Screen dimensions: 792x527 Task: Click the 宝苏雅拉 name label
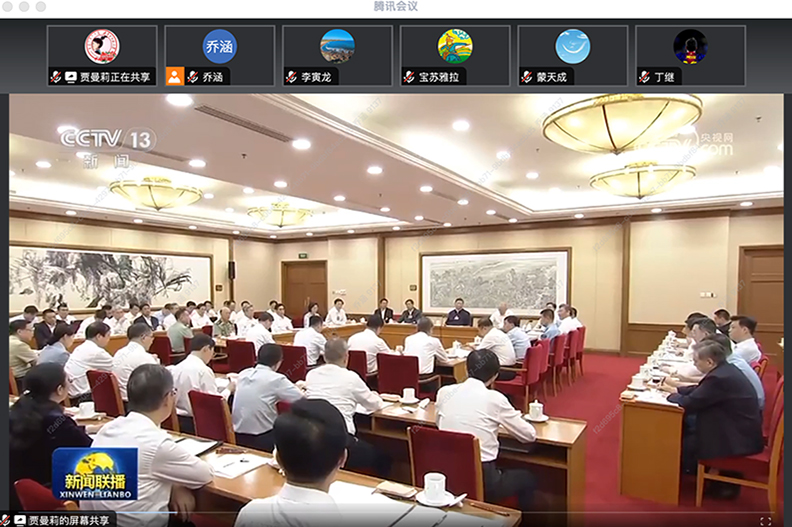coord(438,77)
